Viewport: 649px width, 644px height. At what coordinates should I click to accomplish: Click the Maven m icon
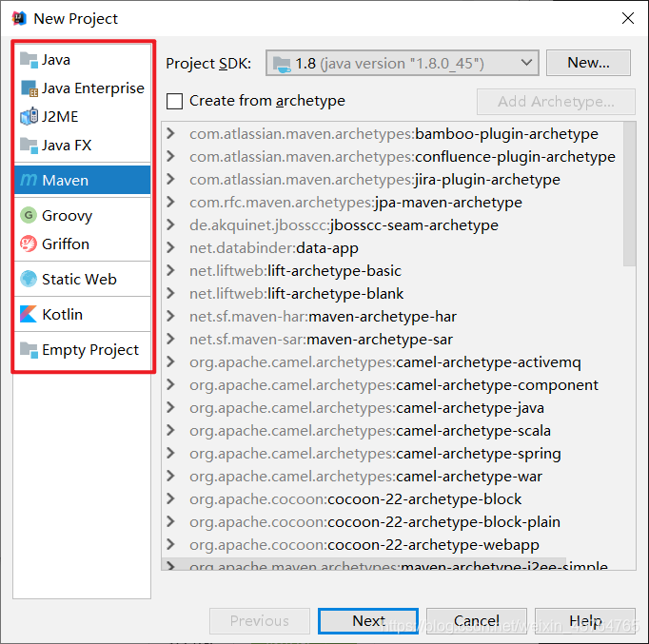point(29,180)
